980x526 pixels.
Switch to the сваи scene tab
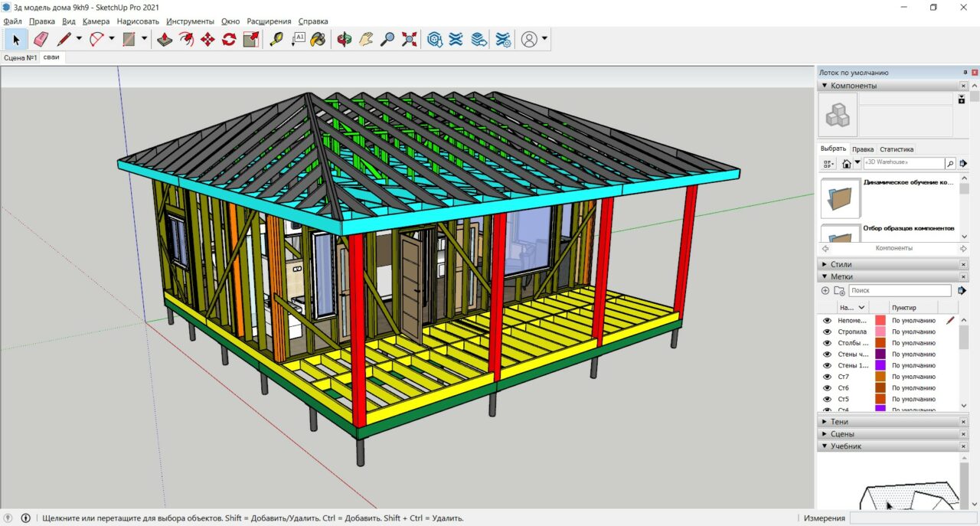[51, 57]
